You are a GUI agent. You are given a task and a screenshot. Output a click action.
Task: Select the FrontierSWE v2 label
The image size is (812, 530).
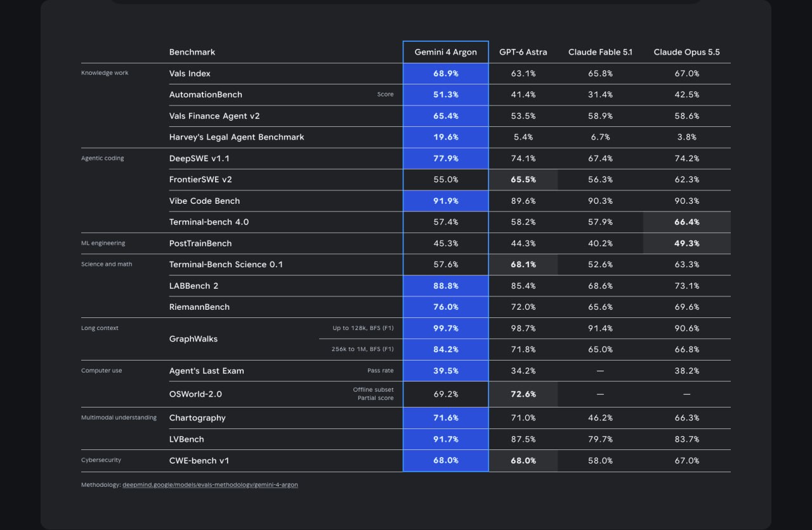[201, 180]
